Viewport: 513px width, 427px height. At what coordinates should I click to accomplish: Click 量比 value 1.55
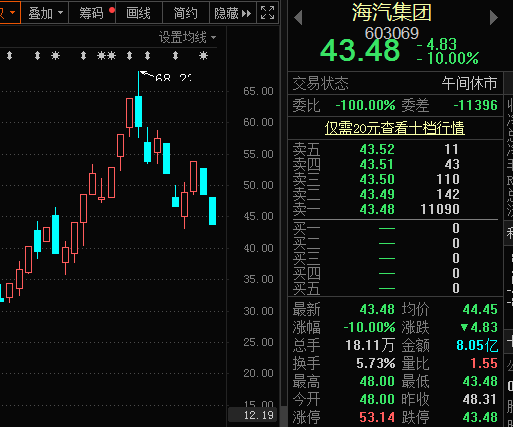tap(484, 363)
